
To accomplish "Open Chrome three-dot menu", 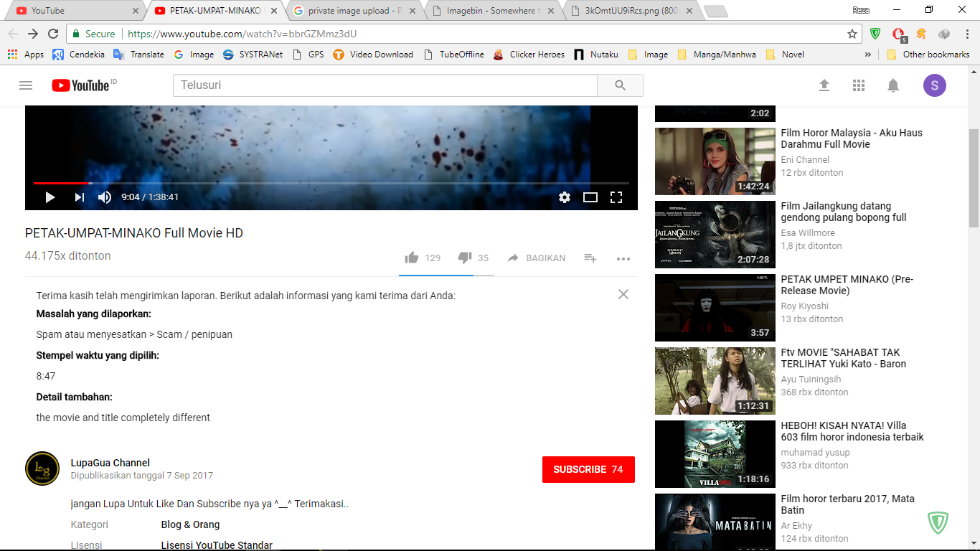I will 966,34.
